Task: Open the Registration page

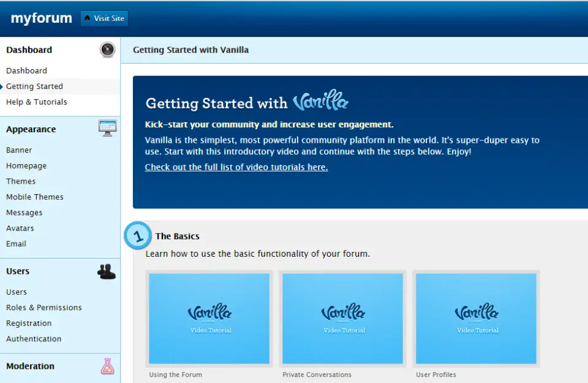Action: click(x=28, y=323)
